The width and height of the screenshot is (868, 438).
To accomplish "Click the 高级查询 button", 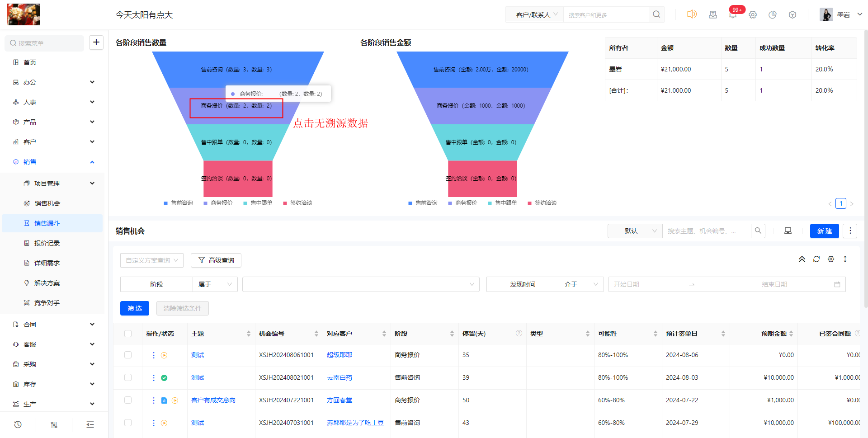I will [x=216, y=260].
